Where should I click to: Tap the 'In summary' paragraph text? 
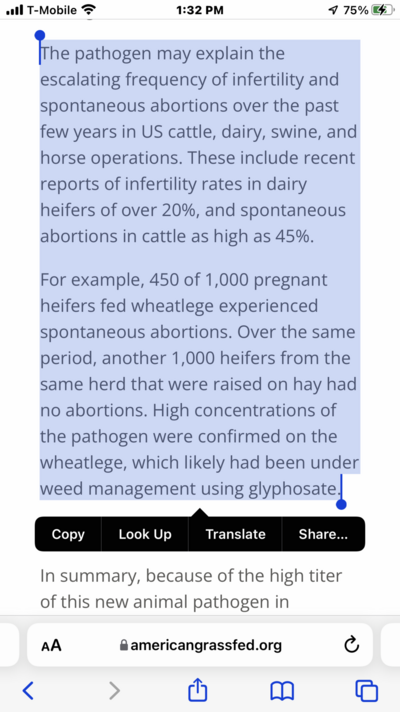click(191, 588)
